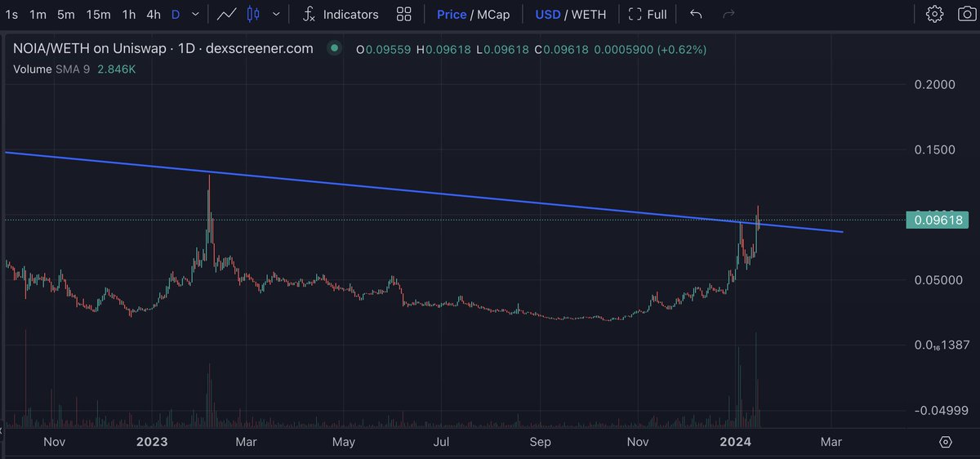Select the 5m timeframe

(66, 14)
